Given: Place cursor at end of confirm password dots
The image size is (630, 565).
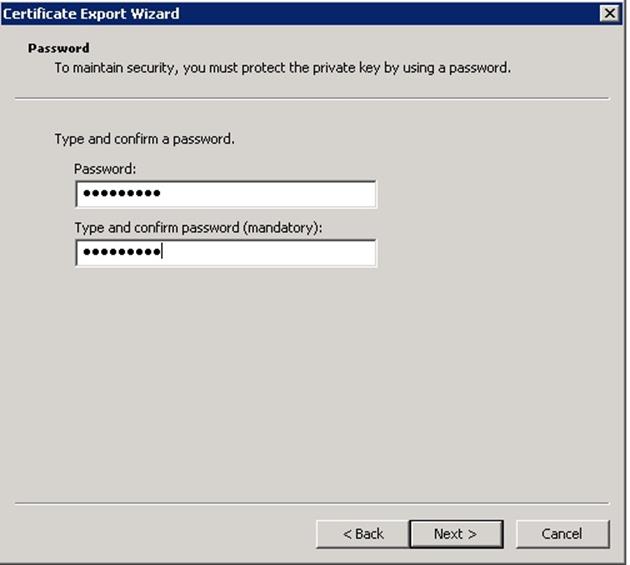Looking at the screenshot, I should point(163,253).
